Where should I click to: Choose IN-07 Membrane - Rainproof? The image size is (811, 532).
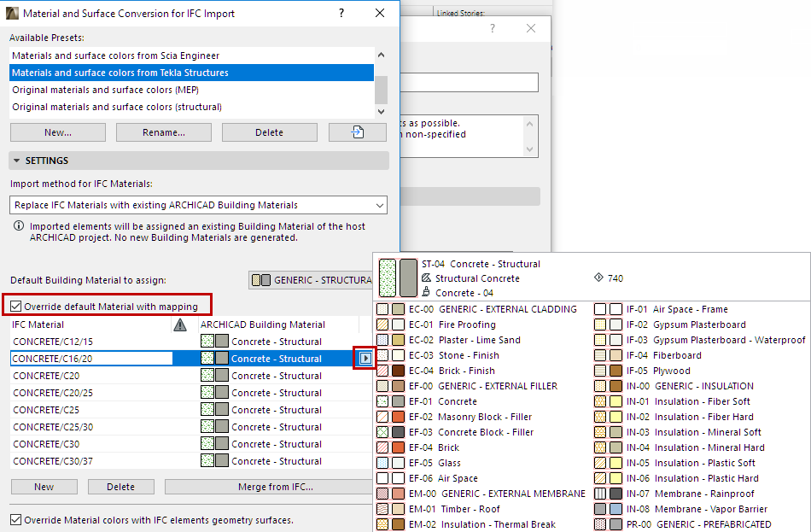(674, 494)
